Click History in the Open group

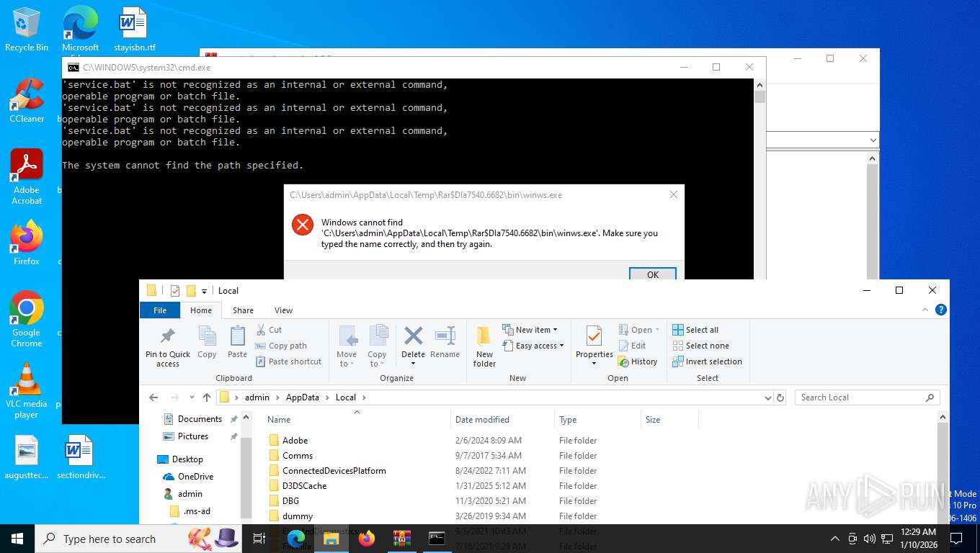pyautogui.click(x=638, y=361)
